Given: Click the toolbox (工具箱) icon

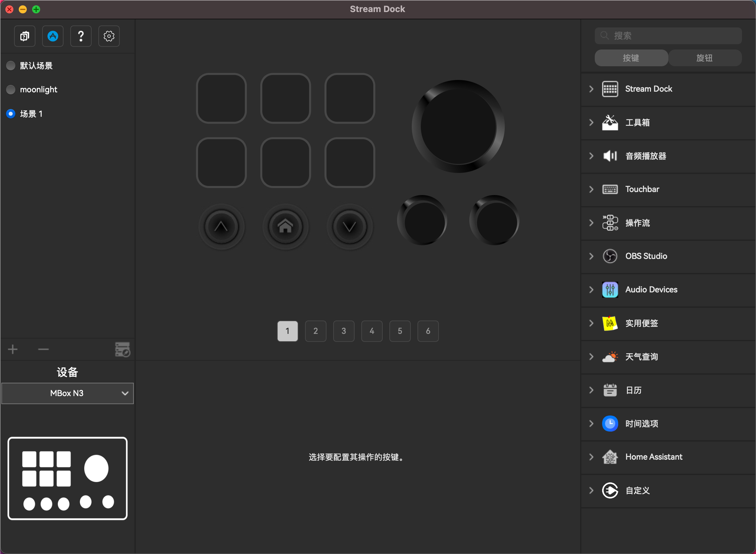Looking at the screenshot, I should [610, 122].
